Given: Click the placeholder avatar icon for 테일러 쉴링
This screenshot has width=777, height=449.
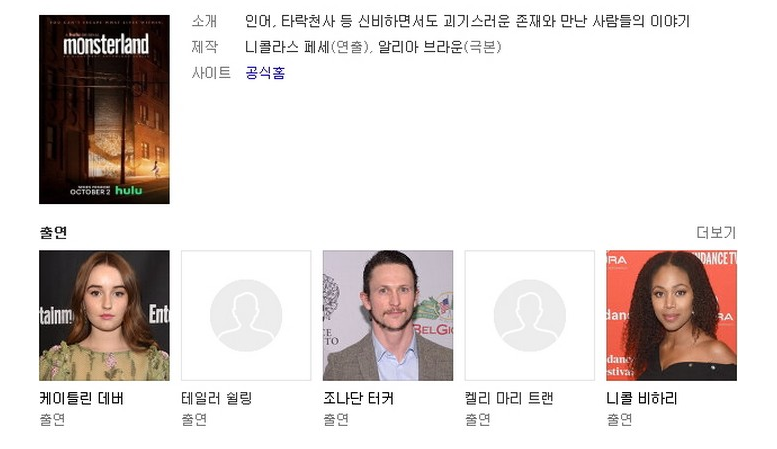Looking at the screenshot, I should coord(246,315).
